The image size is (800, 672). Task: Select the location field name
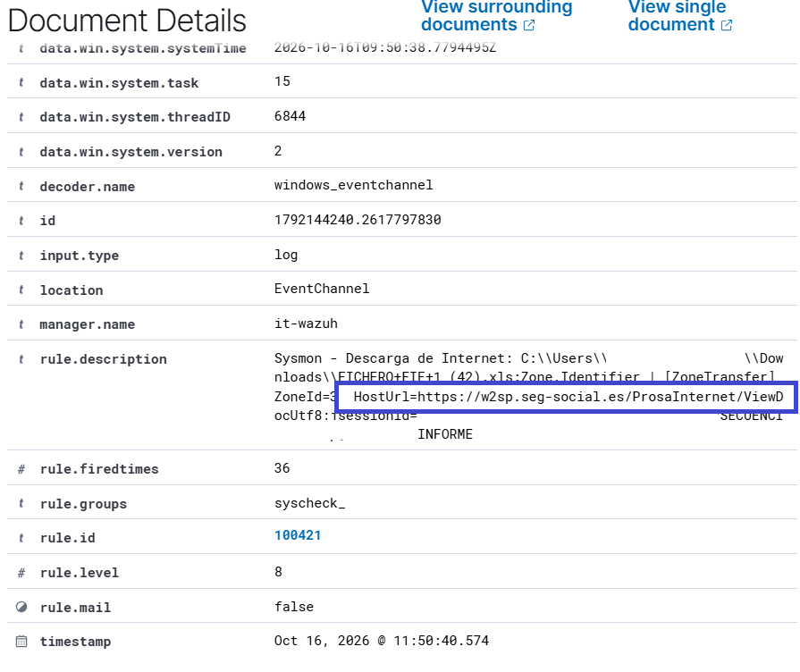(72, 290)
